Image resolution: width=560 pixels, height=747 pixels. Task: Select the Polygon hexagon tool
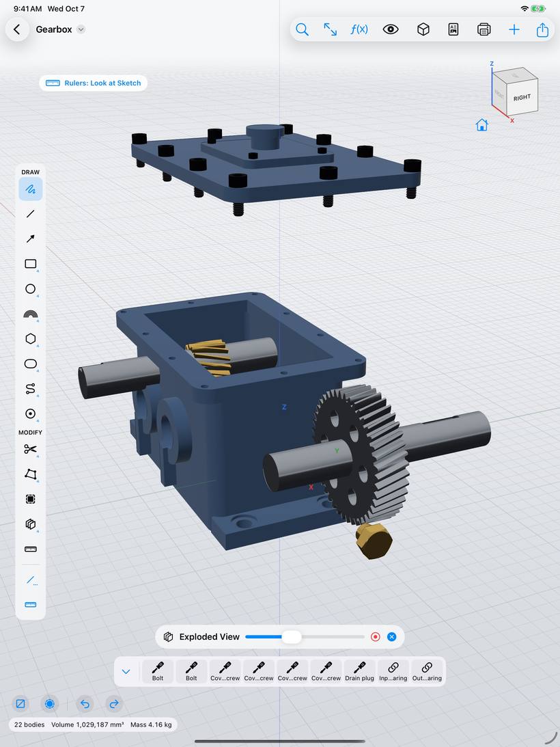pos(31,339)
